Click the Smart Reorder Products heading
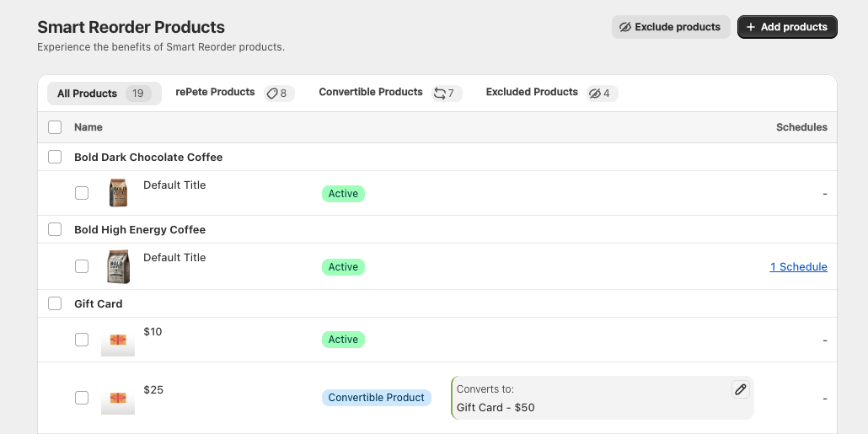Screen dimensions: 868x434 131,27
